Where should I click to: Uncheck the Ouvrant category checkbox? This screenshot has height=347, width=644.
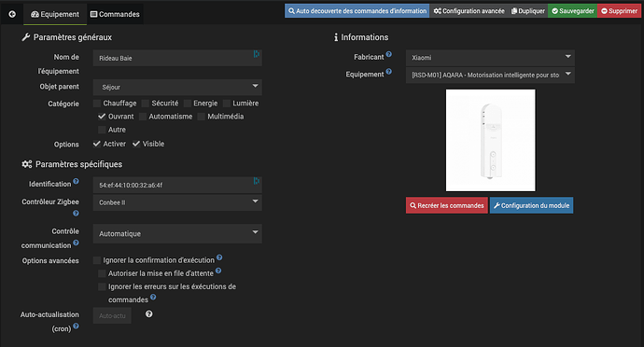(x=102, y=117)
